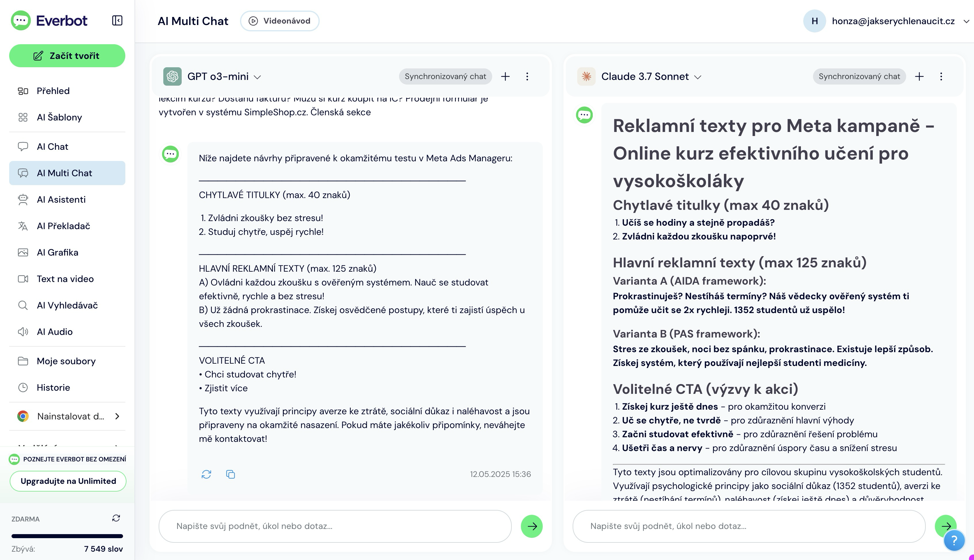Go to AI Chat
The width and height of the screenshot is (974, 560).
click(67, 147)
